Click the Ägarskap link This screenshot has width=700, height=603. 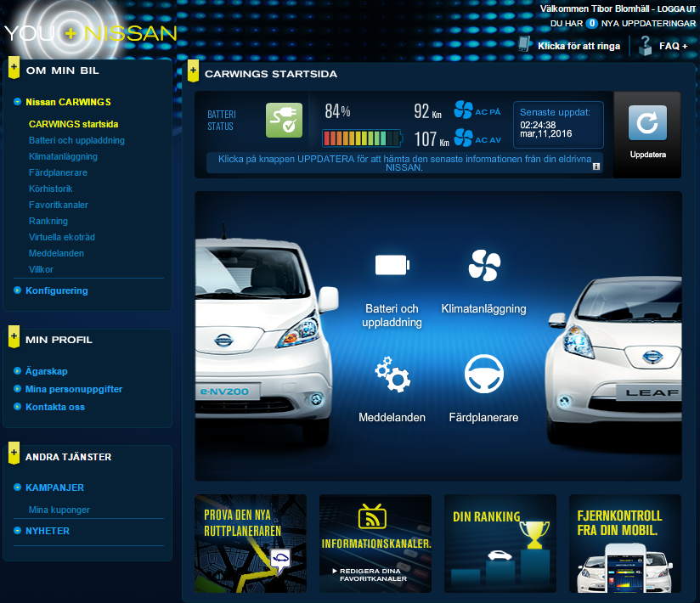(x=47, y=371)
